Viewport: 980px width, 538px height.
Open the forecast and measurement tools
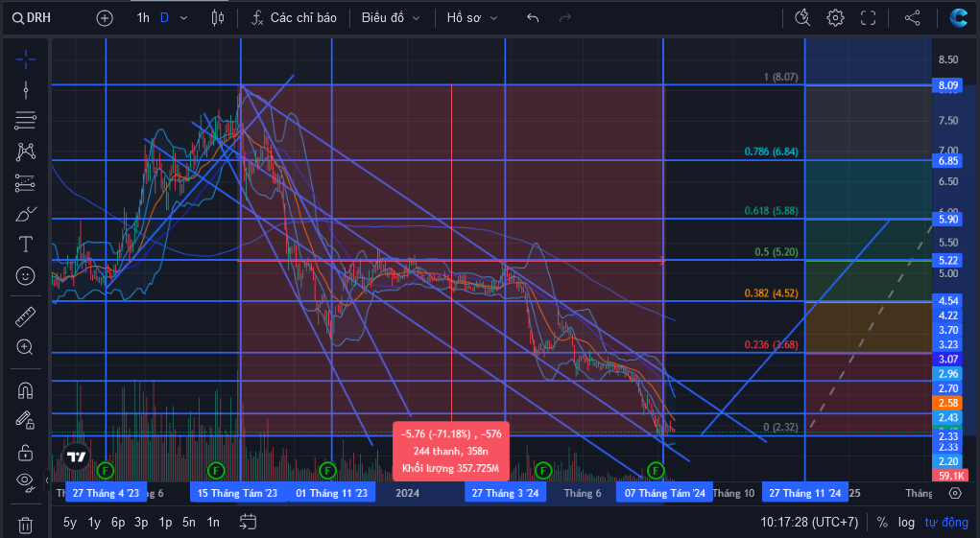pyautogui.click(x=26, y=183)
